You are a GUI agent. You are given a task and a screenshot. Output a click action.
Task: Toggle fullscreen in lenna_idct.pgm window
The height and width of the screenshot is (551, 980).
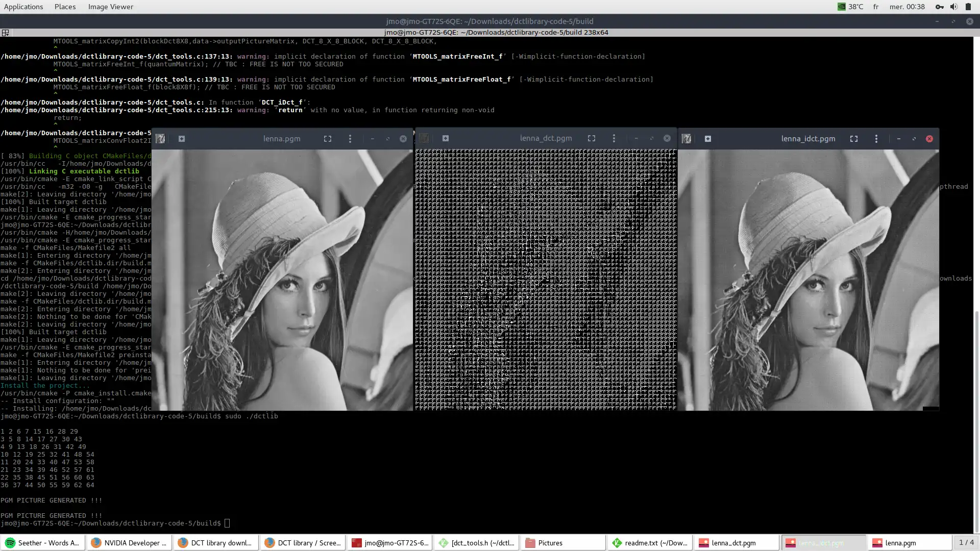(x=854, y=139)
